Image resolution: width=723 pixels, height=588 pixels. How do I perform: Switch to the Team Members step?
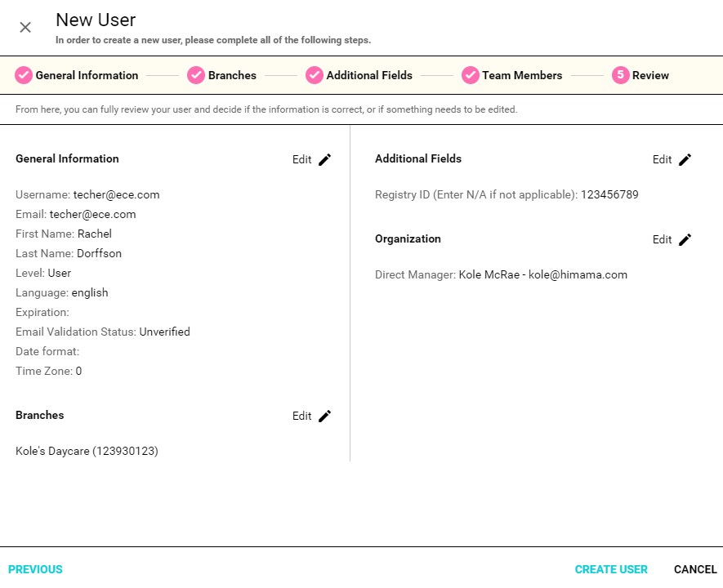(x=522, y=74)
